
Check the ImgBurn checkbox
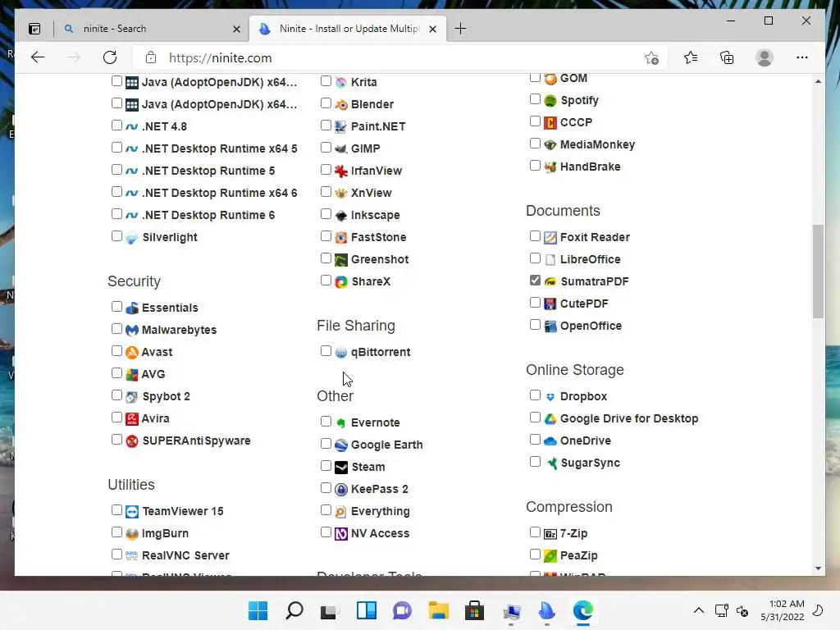pos(116,532)
